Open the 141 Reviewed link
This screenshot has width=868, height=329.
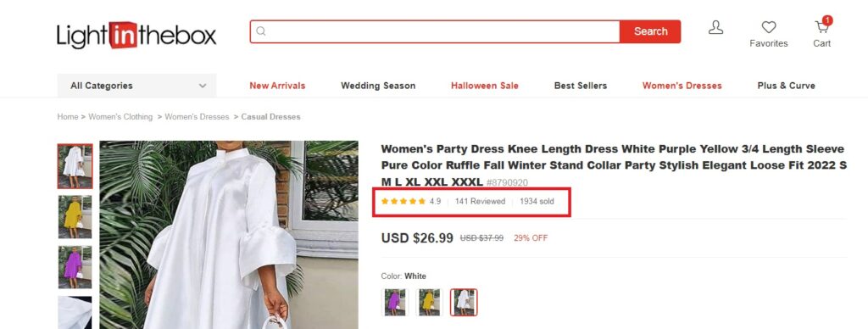pyautogui.click(x=480, y=202)
